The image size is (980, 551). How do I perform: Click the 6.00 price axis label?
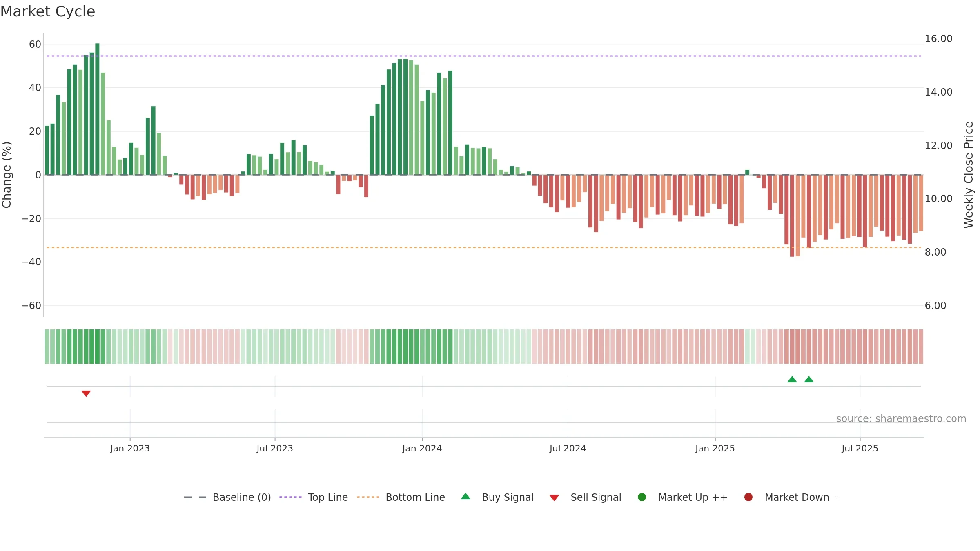pyautogui.click(x=935, y=305)
